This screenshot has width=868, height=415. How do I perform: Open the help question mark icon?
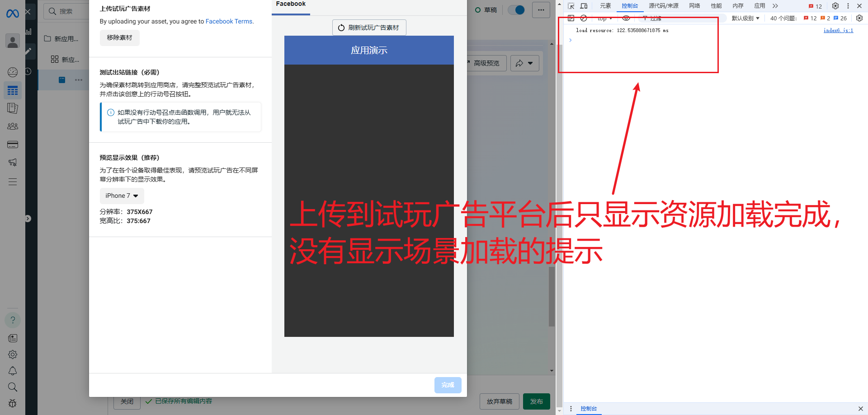pyautogui.click(x=13, y=320)
